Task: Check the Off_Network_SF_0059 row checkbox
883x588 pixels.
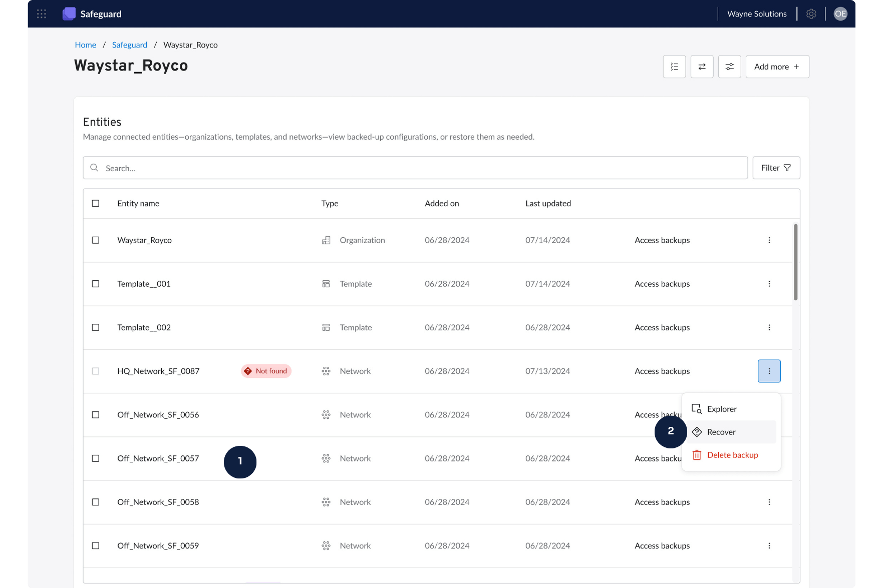Action: tap(96, 545)
